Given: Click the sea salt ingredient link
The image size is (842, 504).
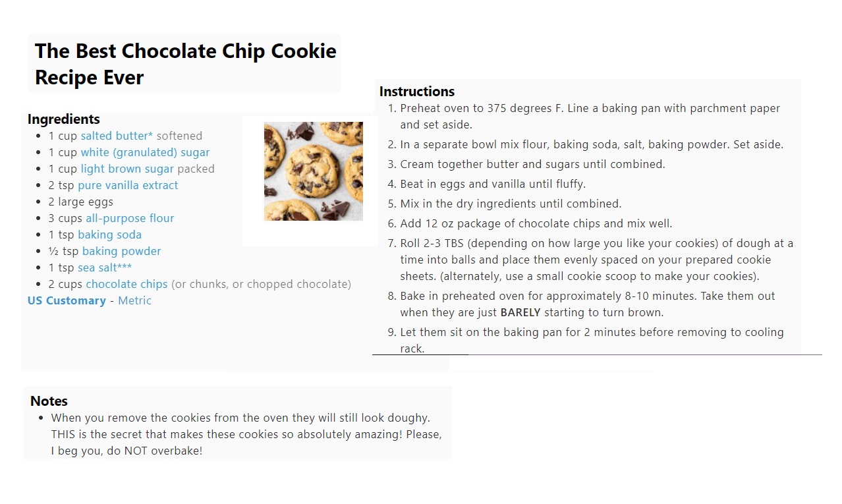Looking at the screenshot, I should 105,267.
